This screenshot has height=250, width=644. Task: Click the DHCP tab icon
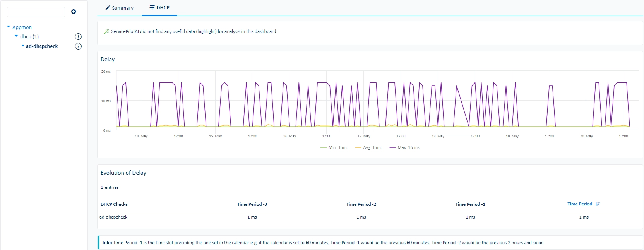click(x=152, y=7)
